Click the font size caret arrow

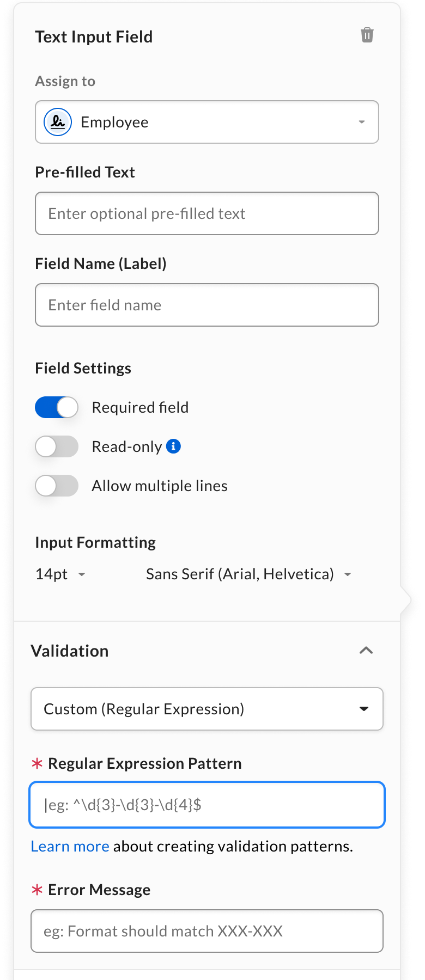(82, 574)
